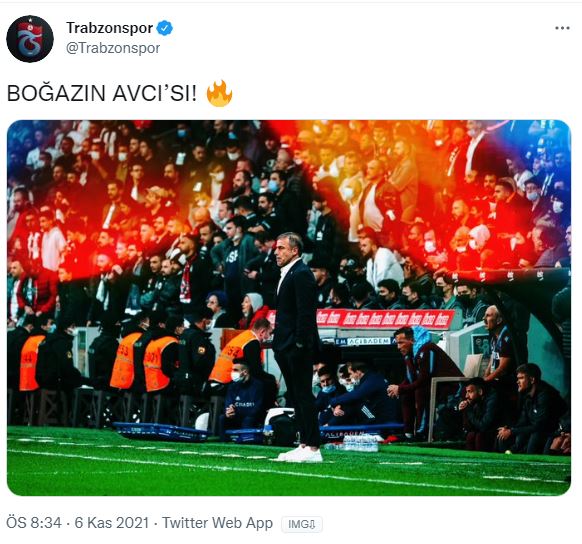The height and width of the screenshot is (544, 582).
Task: Click the leftmost orange-vest steward in photo
Action: coord(30,362)
